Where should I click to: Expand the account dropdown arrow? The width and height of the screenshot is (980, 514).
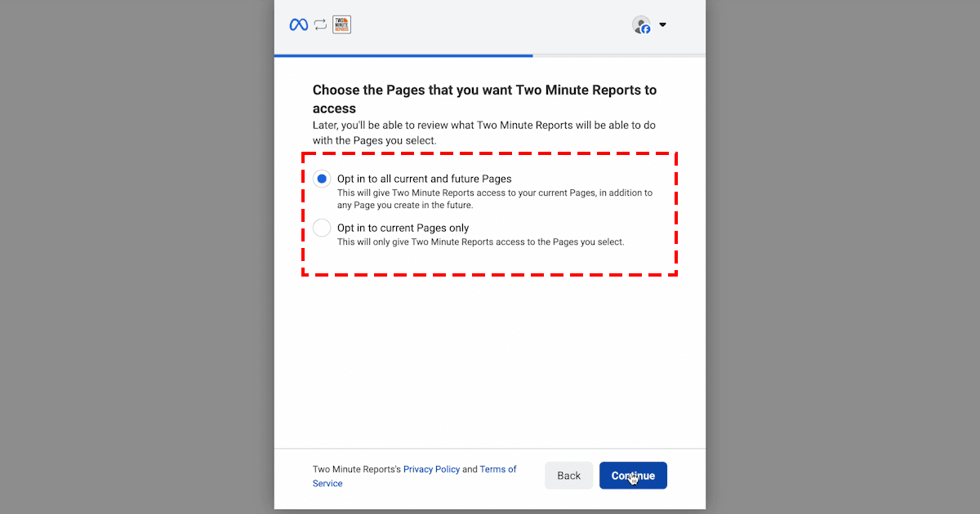click(x=662, y=24)
